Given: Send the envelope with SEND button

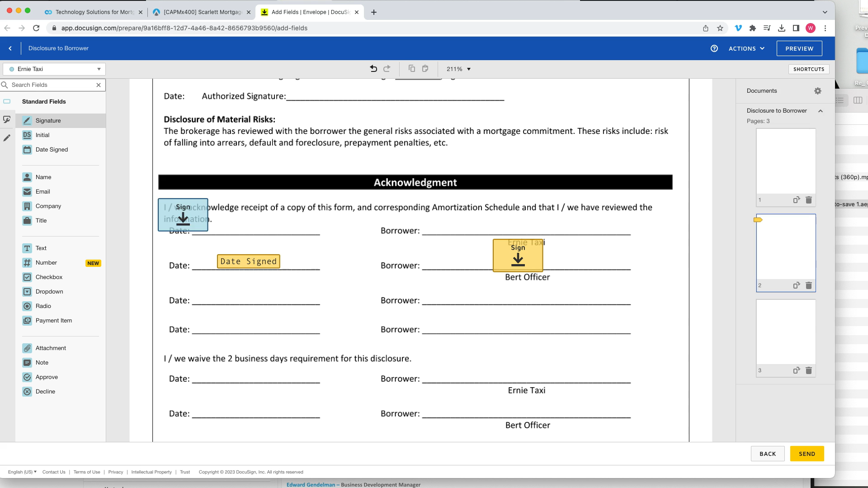Looking at the screenshot, I should coord(807,454).
